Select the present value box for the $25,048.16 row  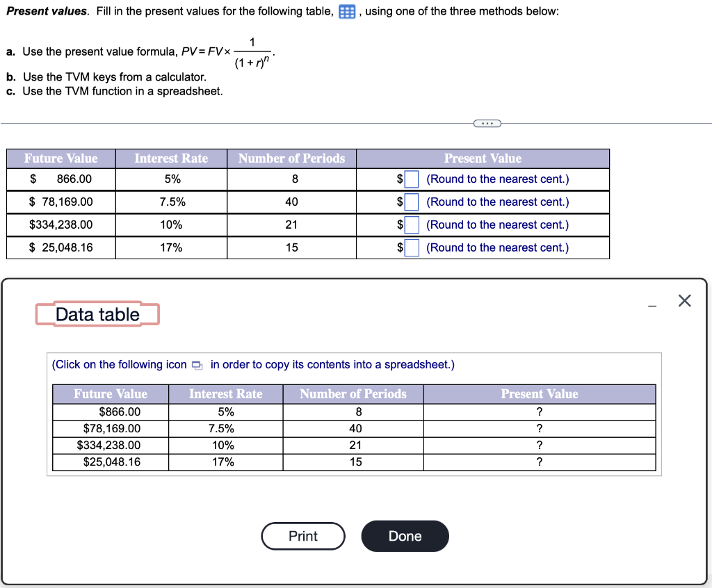pyautogui.click(x=411, y=247)
